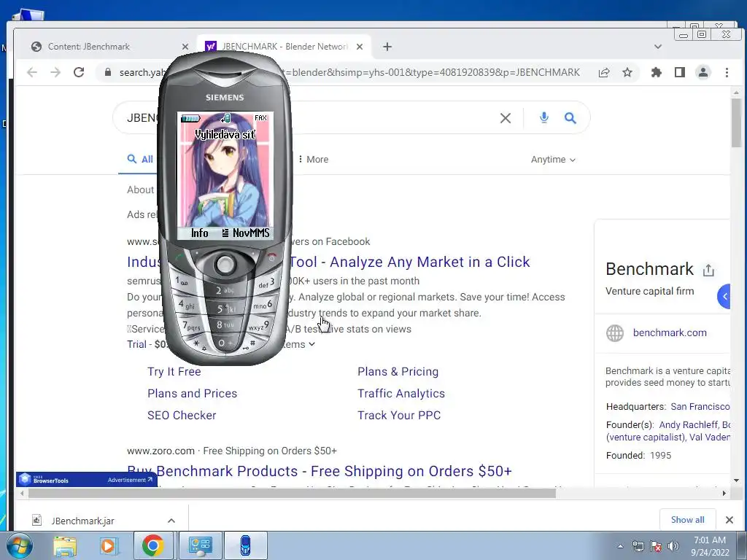Visit benchmark.com link
The height and width of the screenshot is (560, 747).
click(x=670, y=332)
